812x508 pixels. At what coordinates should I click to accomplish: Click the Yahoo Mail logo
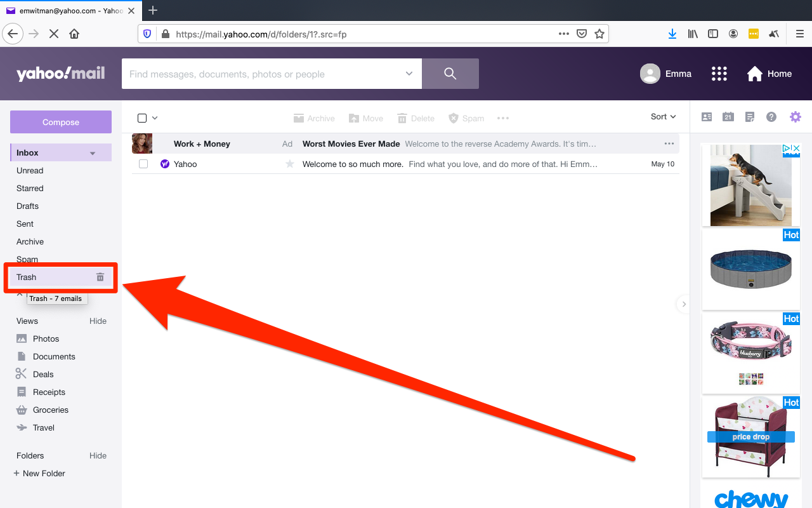click(x=61, y=74)
